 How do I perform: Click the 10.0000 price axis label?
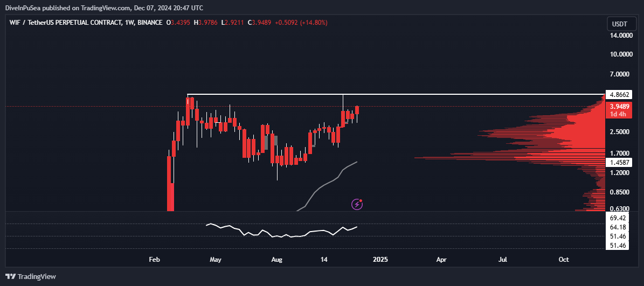[621, 54]
